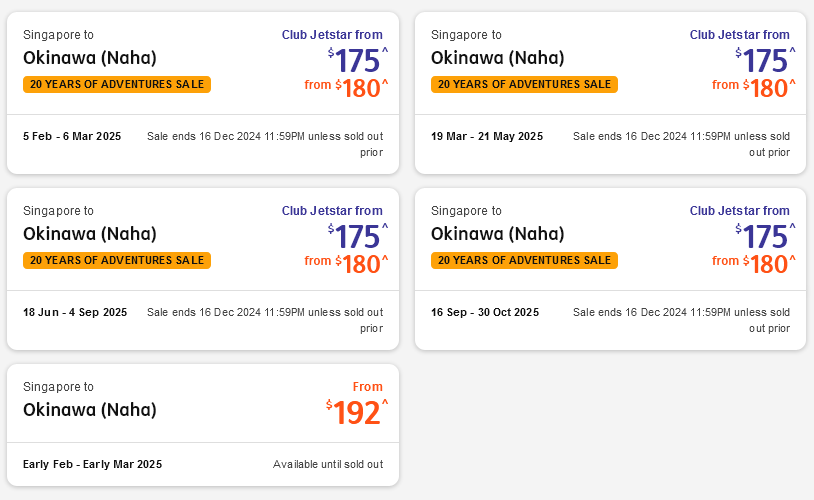Click sale end notice on 5 Feb - 6 Mar card

(x=265, y=136)
